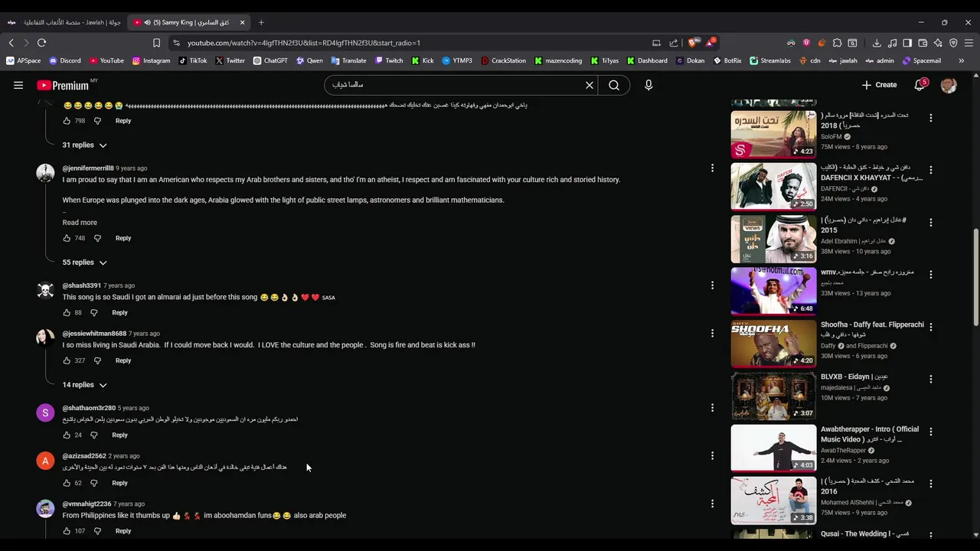980x551 pixels.
Task: Open @vmnahigt2236 channel link
Action: (x=87, y=504)
